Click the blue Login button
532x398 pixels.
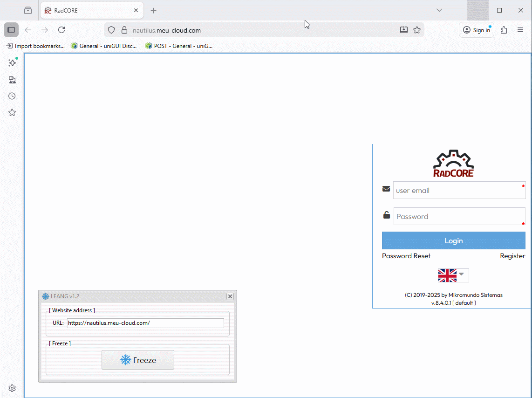click(x=454, y=240)
